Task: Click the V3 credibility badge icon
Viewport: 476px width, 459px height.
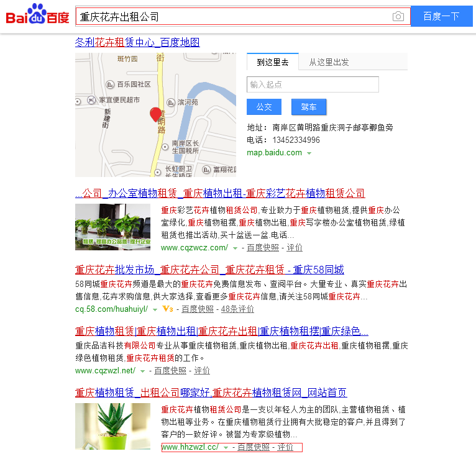Action: (x=167, y=309)
